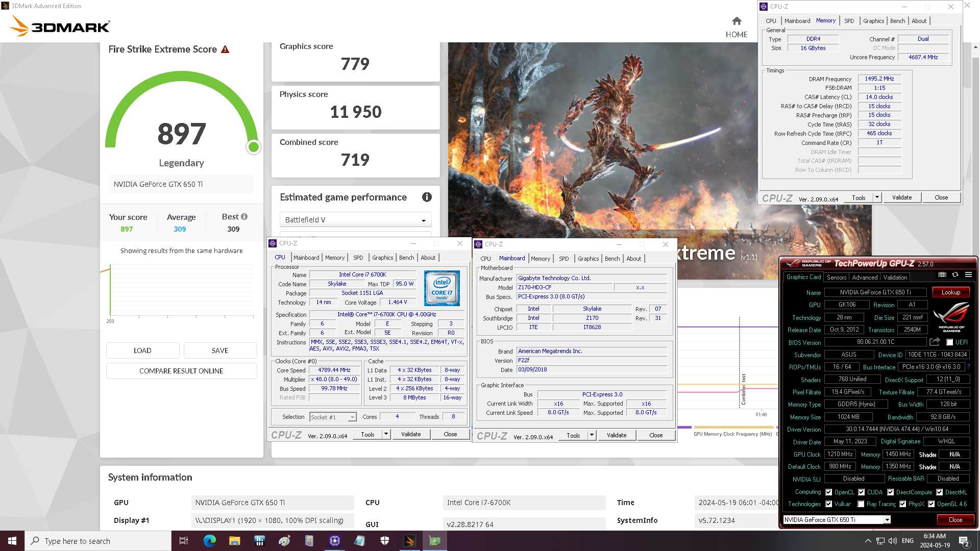
Task: Open the notification center
Action: pyautogui.click(x=964, y=541)
